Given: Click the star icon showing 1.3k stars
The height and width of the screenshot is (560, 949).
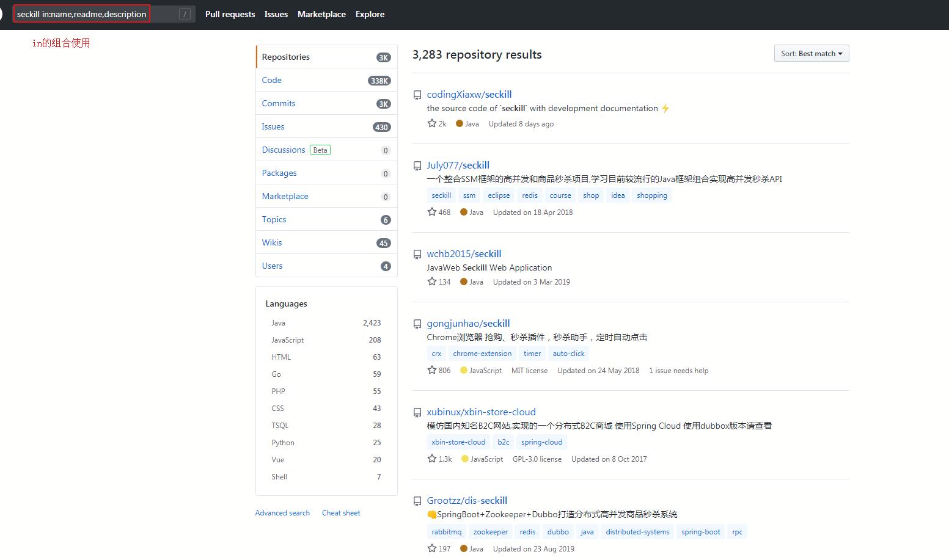Looking at the screenshot, I should (432, 459).
